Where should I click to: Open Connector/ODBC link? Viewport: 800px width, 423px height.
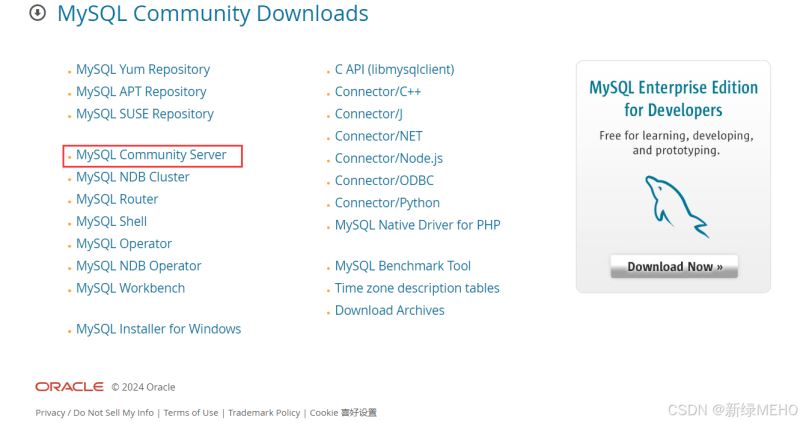click(x=384, y=181)
